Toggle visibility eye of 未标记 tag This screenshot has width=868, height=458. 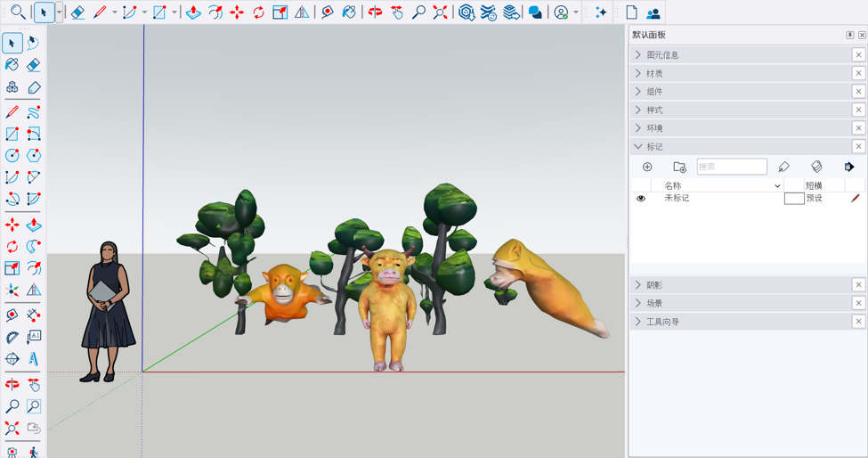[x=640, y=199]
